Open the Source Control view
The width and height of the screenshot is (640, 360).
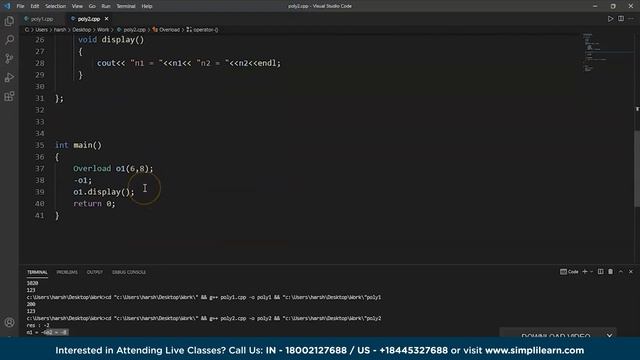9,58
